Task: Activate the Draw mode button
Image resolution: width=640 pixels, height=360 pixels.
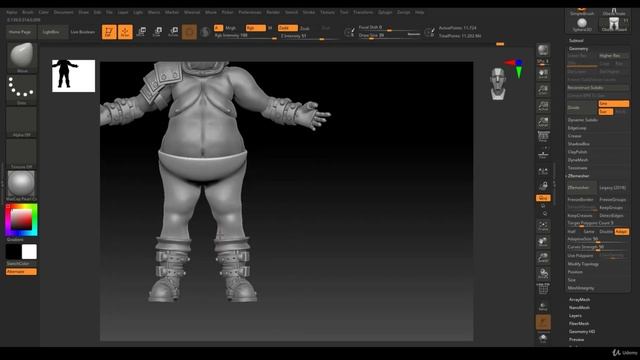Action: 125,32
